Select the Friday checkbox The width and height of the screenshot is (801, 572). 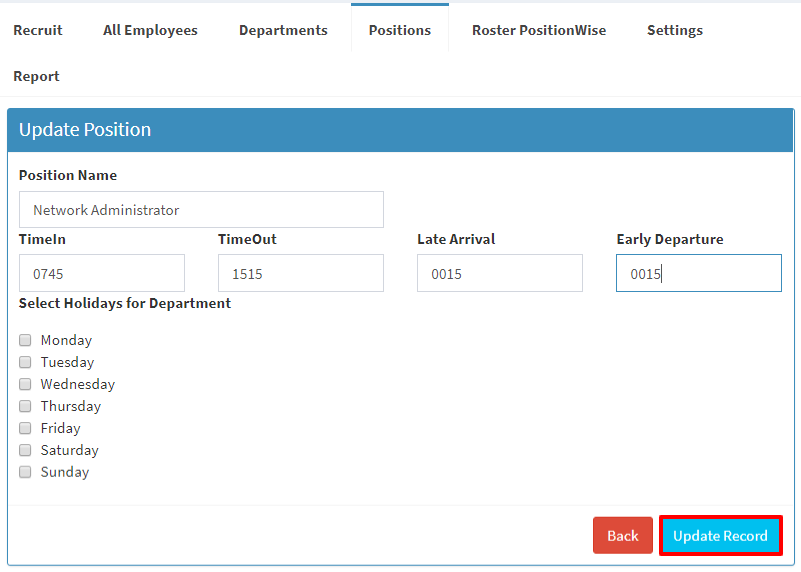pyautogui.click(x=25, y=428)
